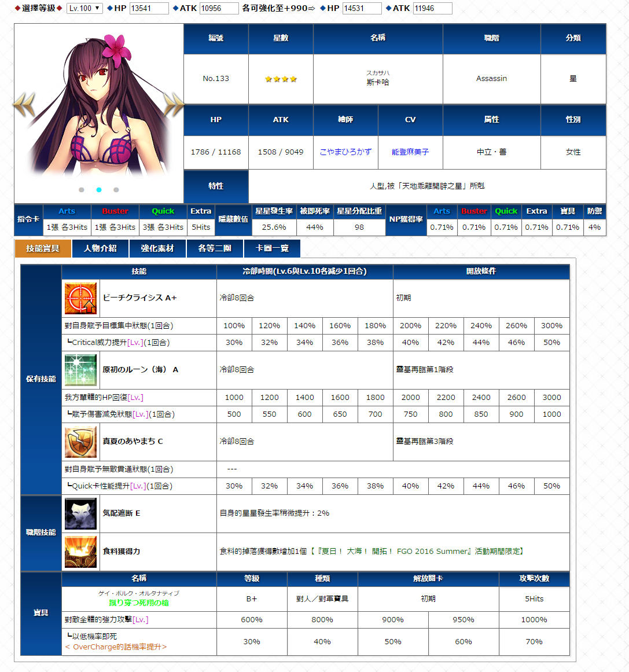Click the Buster command card header
629x672 pixels.
tap(115, 211)
